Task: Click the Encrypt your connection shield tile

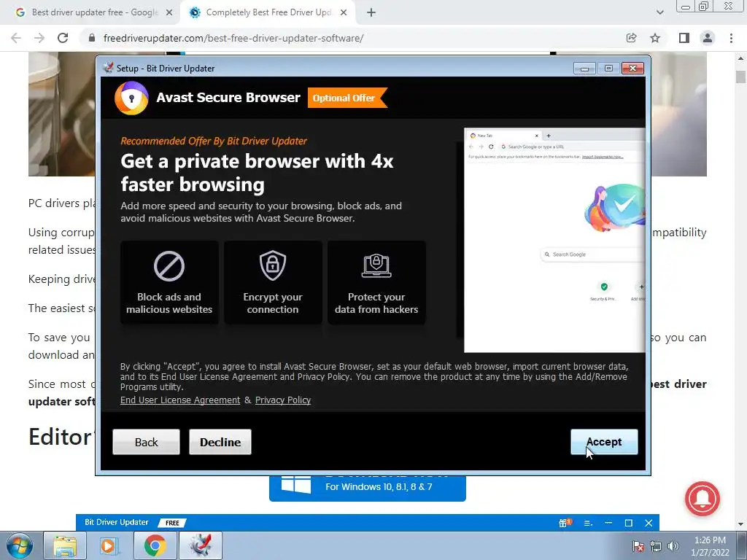Action: point(273,282)
